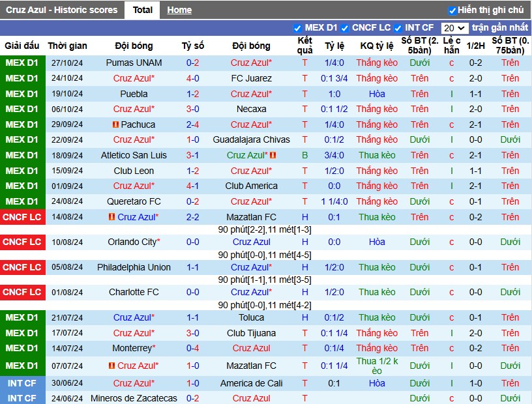Open Mineros de Zacatecas team link

click(134, 398)
